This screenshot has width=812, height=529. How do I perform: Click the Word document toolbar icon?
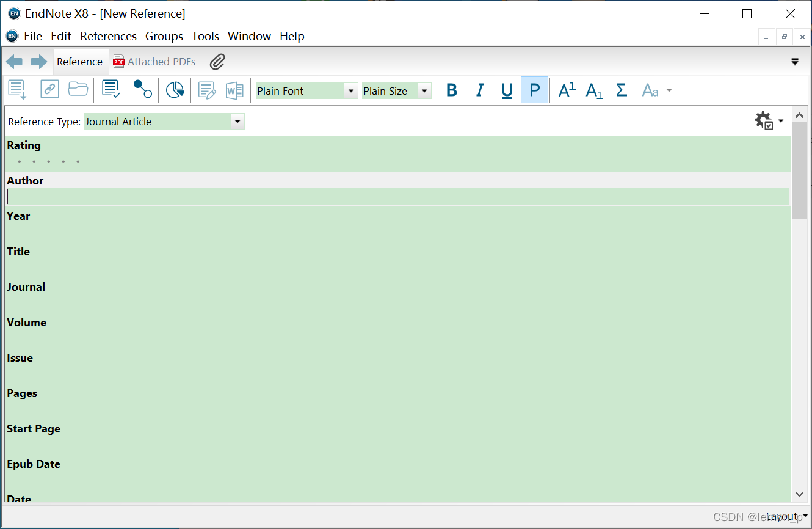234,90
